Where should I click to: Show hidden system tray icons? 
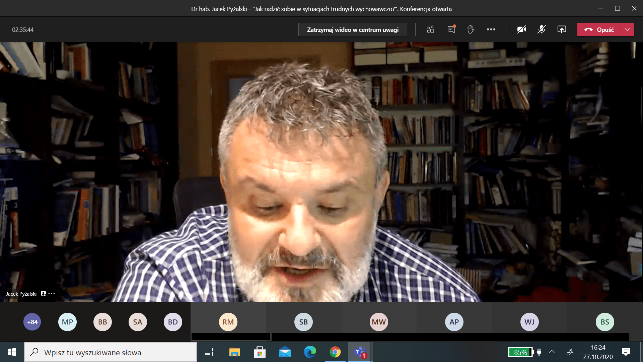552,352
